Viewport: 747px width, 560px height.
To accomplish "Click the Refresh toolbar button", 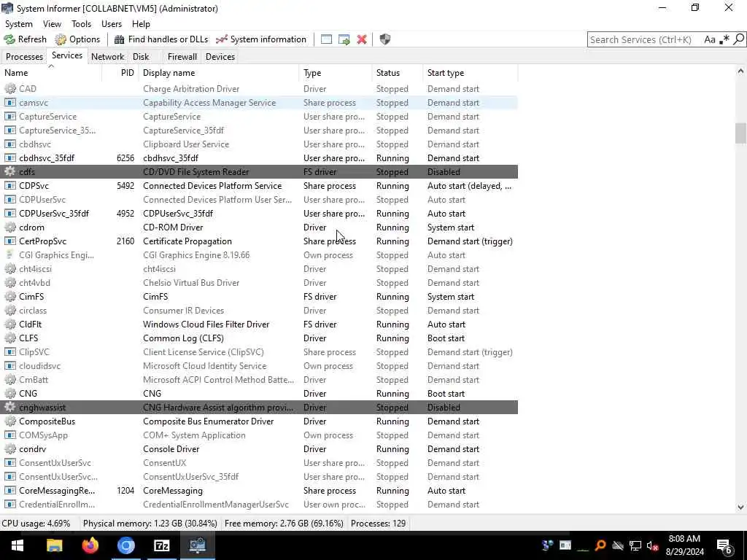I will click(26, 39).
